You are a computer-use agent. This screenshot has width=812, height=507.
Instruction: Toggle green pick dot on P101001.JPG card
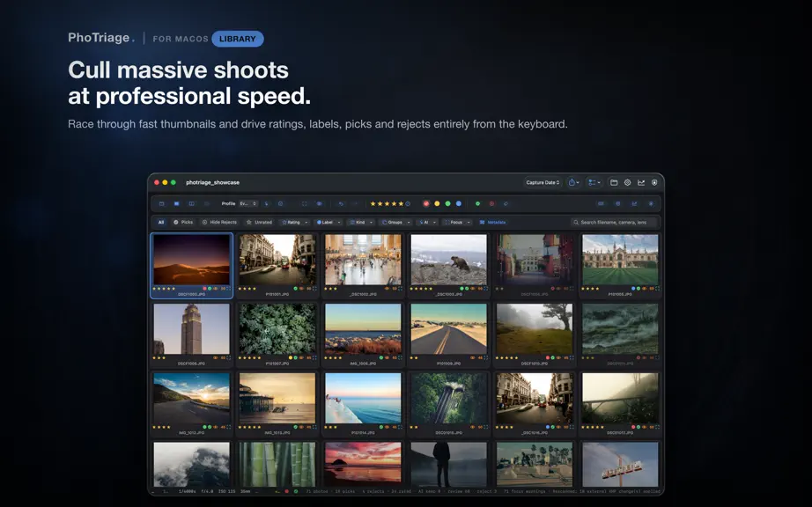pyautogui.click(x=295, y=289)
